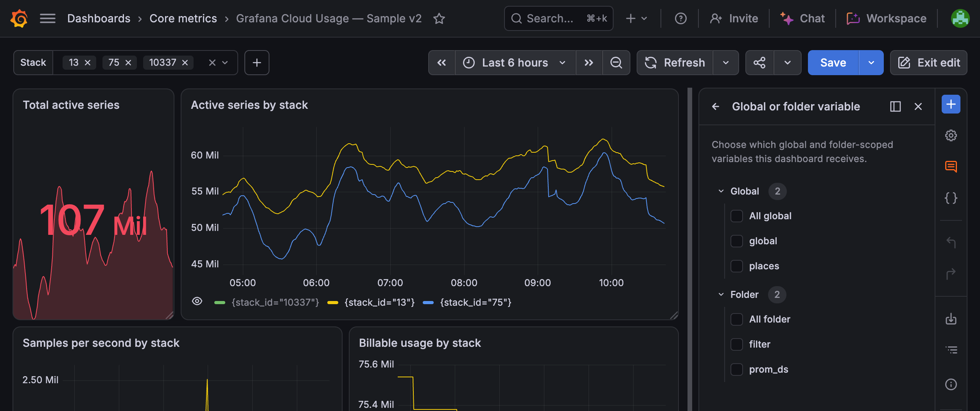Click the undo arrow in sidebar
This screenshot has height=411, width=980.
tap(951, 242)
